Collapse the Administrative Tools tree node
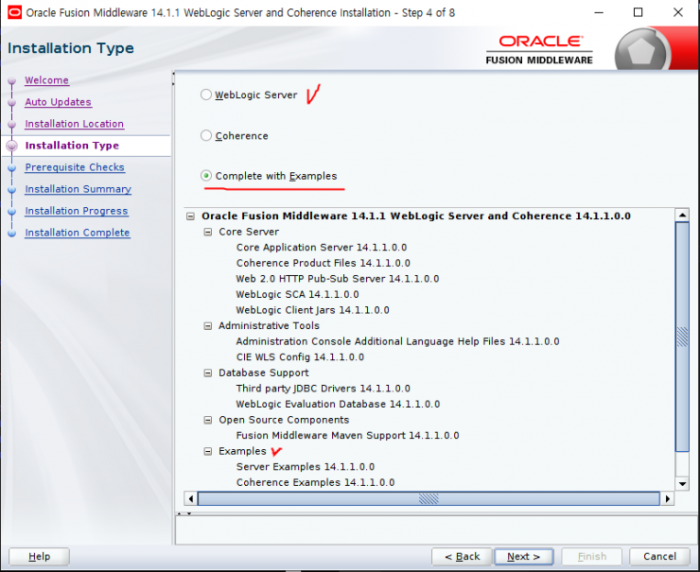The image size is (700, 572). pos(208,326)
